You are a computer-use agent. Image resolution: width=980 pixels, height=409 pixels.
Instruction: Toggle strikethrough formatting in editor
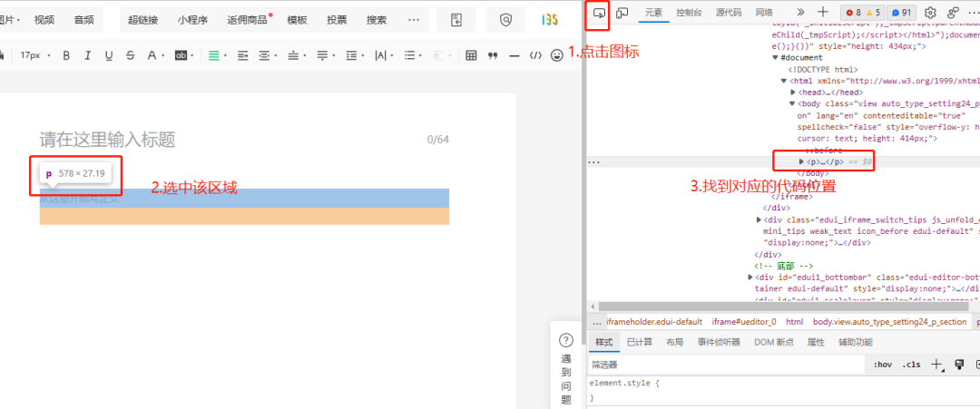tap(130, 55)
